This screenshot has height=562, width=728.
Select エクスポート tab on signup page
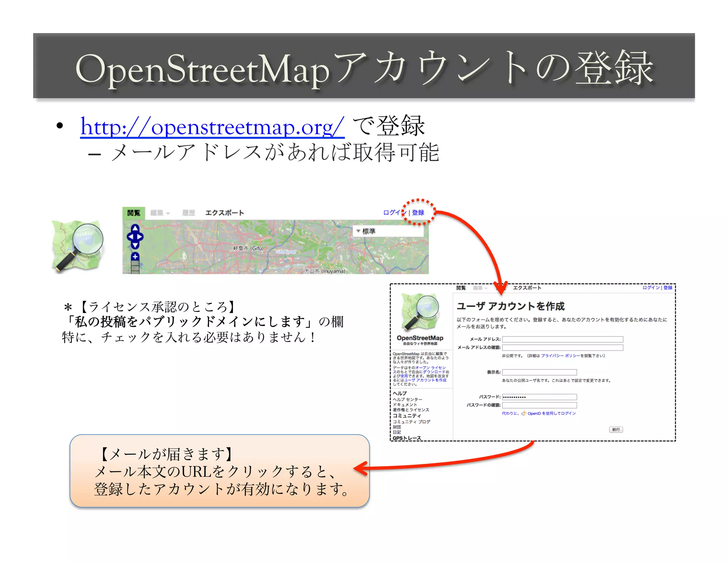click(527, 288)
